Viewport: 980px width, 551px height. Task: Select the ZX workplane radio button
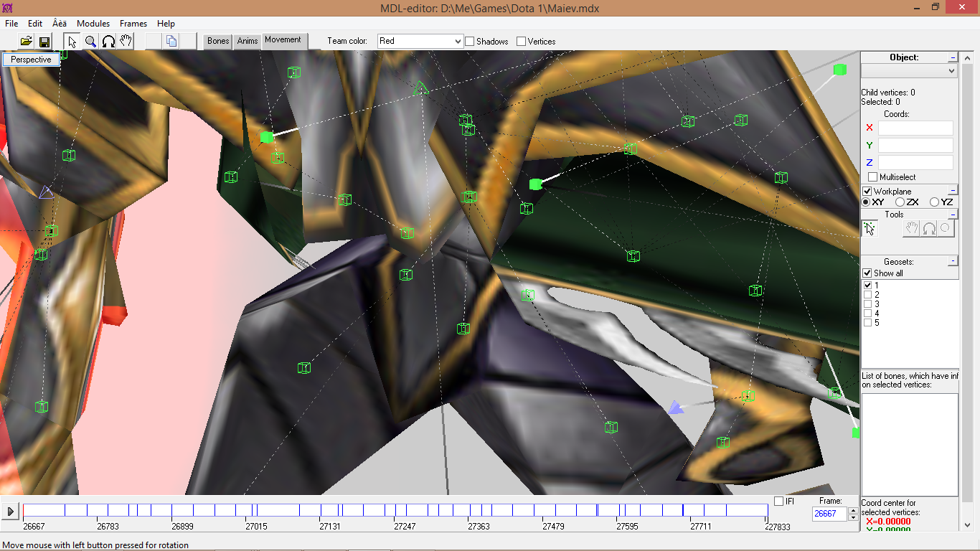[x=900, y=202]
